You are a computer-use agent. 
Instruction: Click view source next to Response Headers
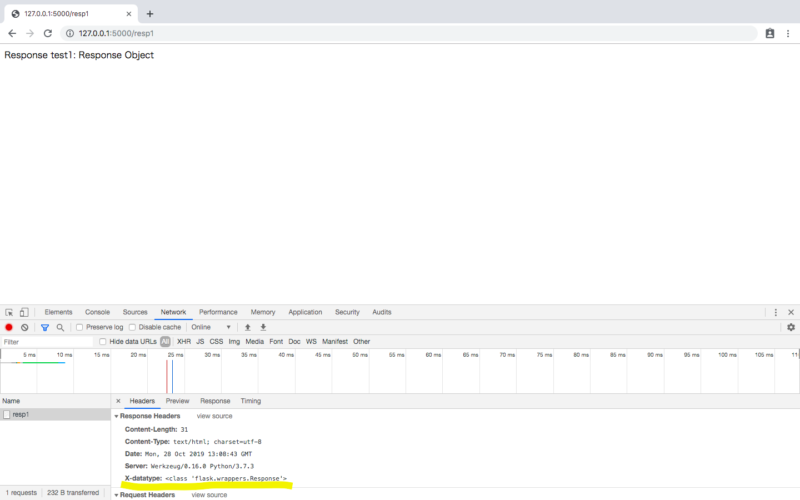pyautogui.click(x=214, y=415)
